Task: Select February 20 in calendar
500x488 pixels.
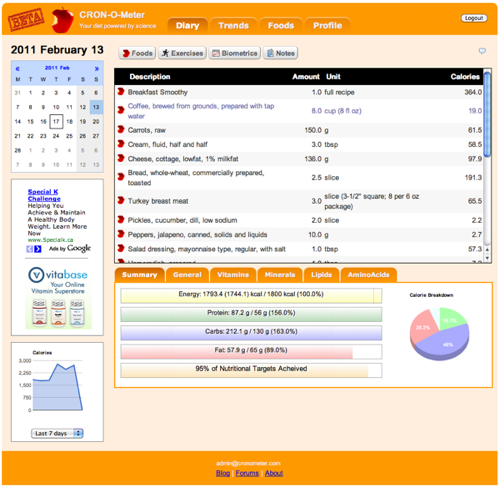Action: point(96,121)
